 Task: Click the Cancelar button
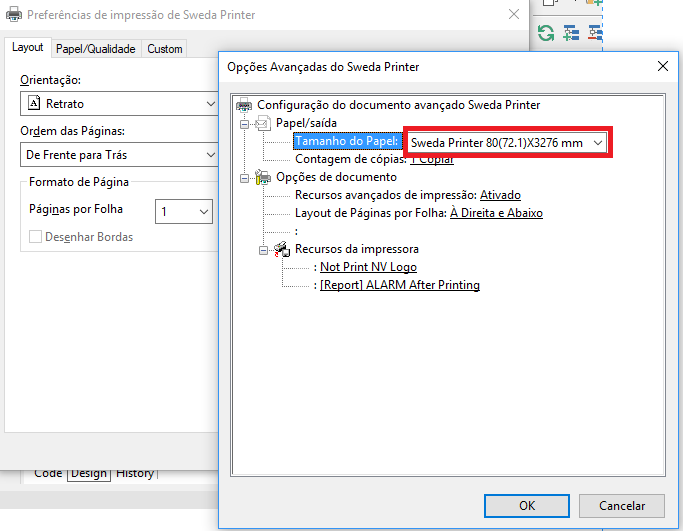point(622,506)
